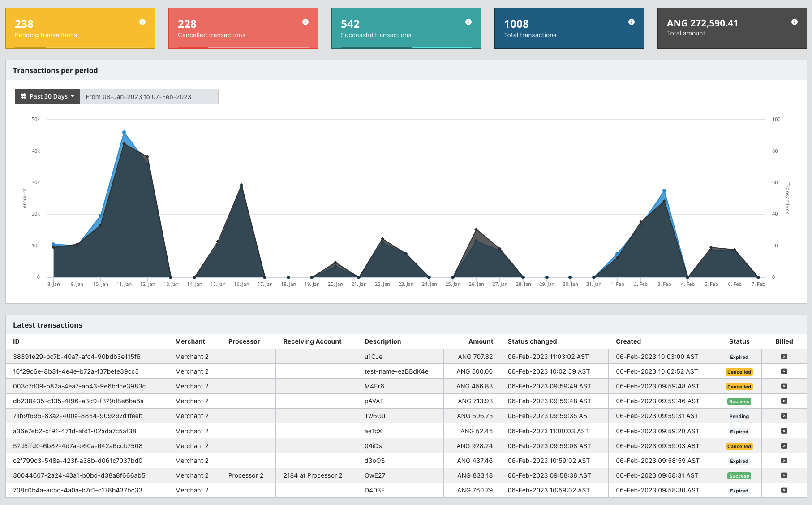
Task: Click the amount ANG 928.24
Action: coord(475,446)
